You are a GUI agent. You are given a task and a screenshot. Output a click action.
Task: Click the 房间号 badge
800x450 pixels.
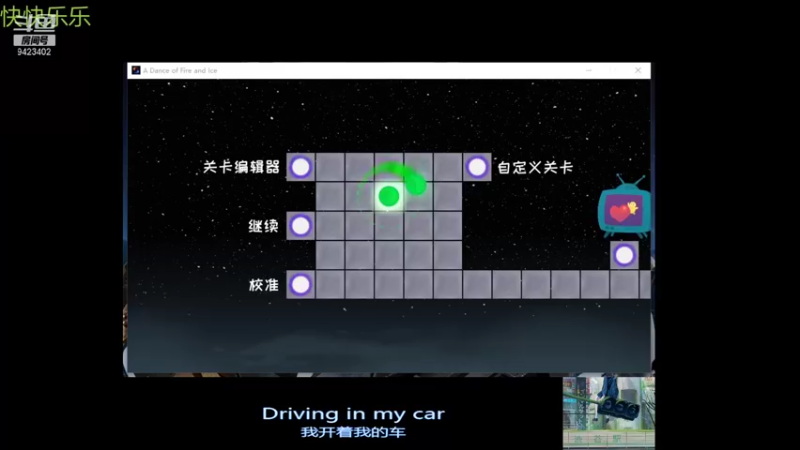pyautogui.click(x=34, y=40)
